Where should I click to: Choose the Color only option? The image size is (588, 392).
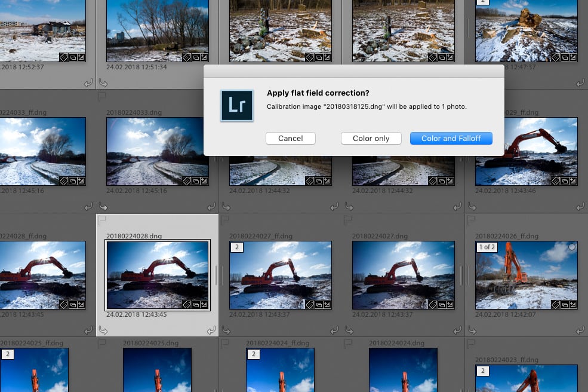[x=371, y=138]
